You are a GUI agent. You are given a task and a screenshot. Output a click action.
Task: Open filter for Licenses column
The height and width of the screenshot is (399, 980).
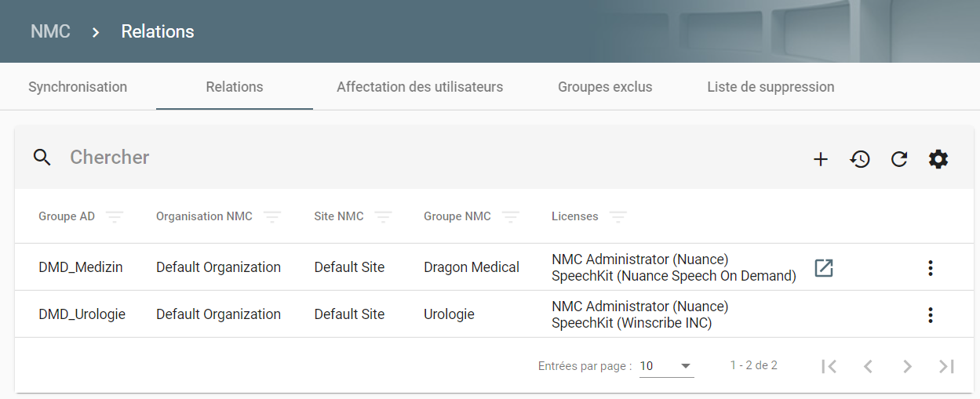pyautogui.click(x=618, y=216)
